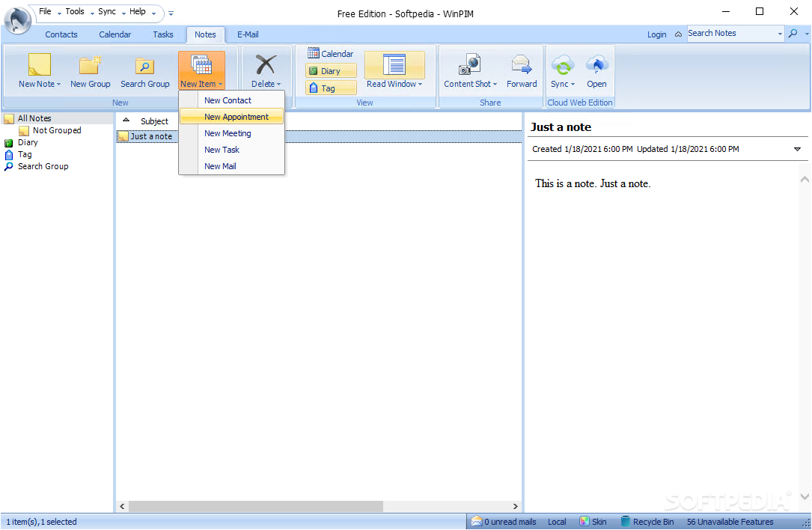Open the Delete dropdown arrow

point(278,85)
